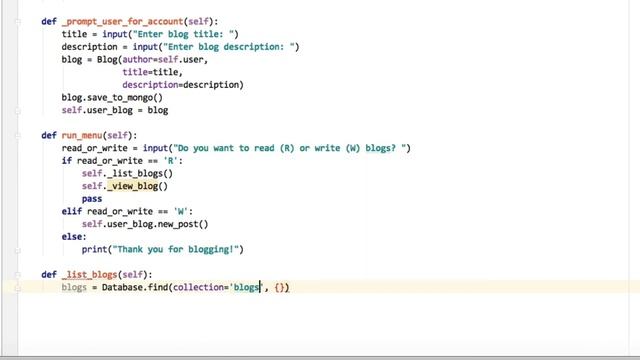Image resolution: width=640 pixels, height=360 pixels.
Task: Click the self.user_blog = blog line
Action: 115,110
